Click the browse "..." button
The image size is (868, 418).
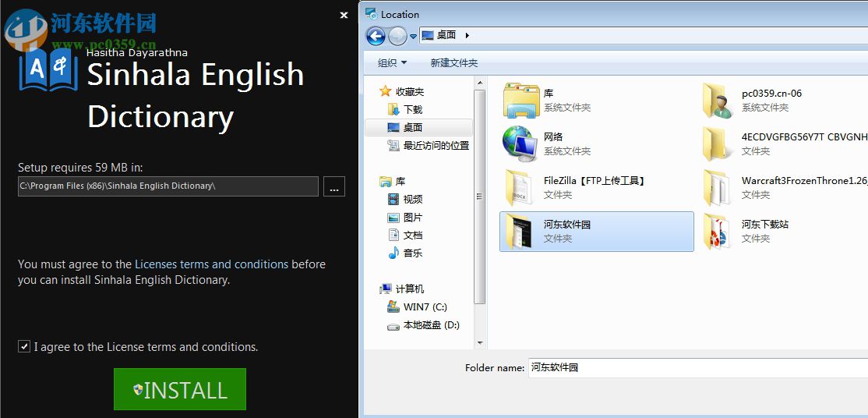pyautogui.click(x=333, y=187)
